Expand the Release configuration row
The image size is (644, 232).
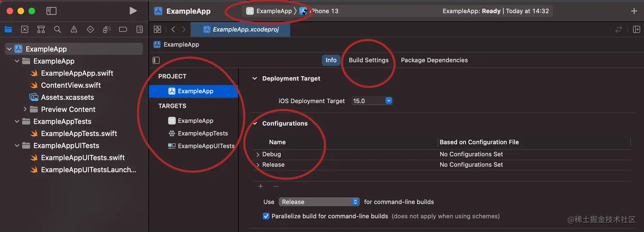coord(258,165)
